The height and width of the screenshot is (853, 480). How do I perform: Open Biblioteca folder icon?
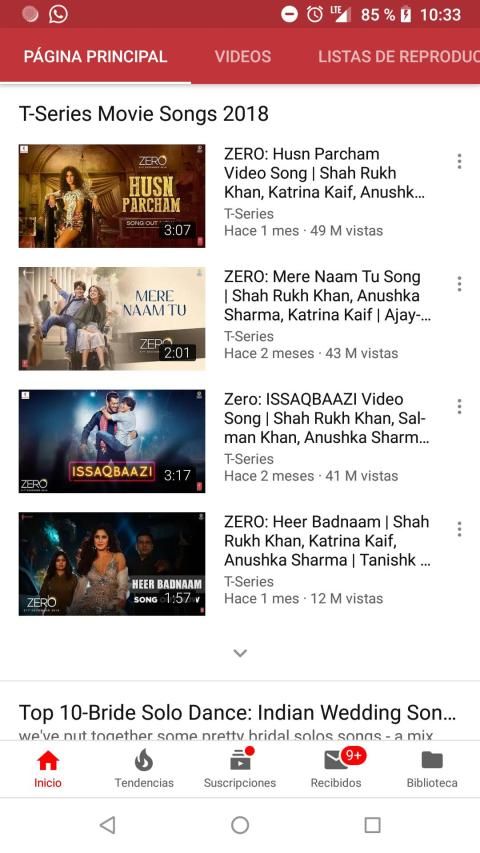(x=432, y=760)
